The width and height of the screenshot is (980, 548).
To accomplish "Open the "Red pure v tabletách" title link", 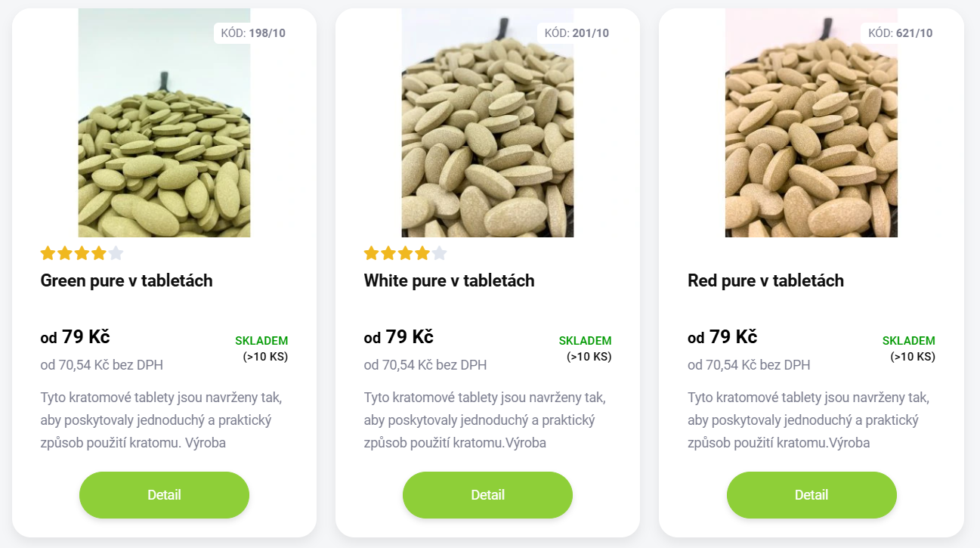I will click(x=765, y=281).
